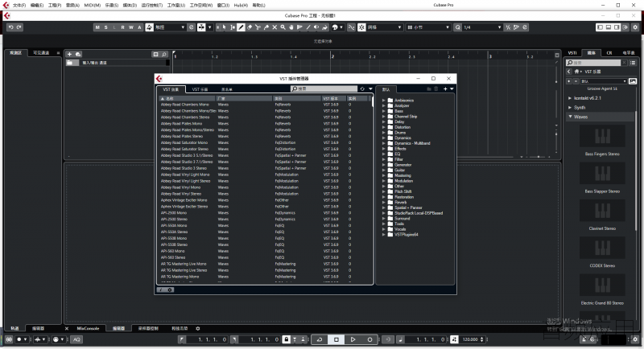The image size is (644, 349).
Task: Select the Object Selection arrow tool
Action: click(x=225, y=27)
